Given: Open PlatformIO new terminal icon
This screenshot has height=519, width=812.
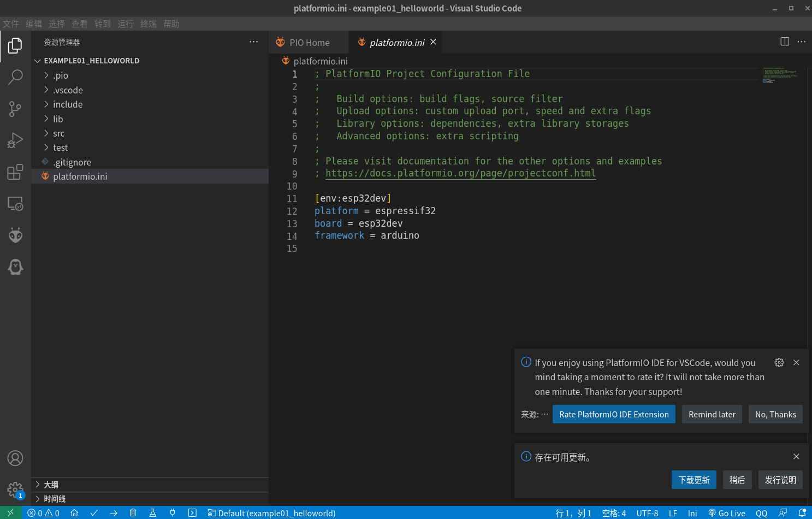Looking at the screenshot, I should pyautogui.click(x=192, y=513).
